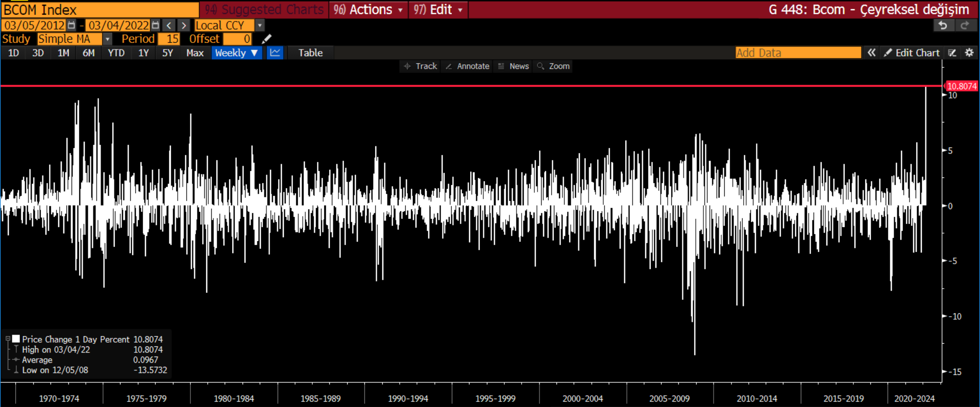Open the Local CCY currency dropdown

260,25
